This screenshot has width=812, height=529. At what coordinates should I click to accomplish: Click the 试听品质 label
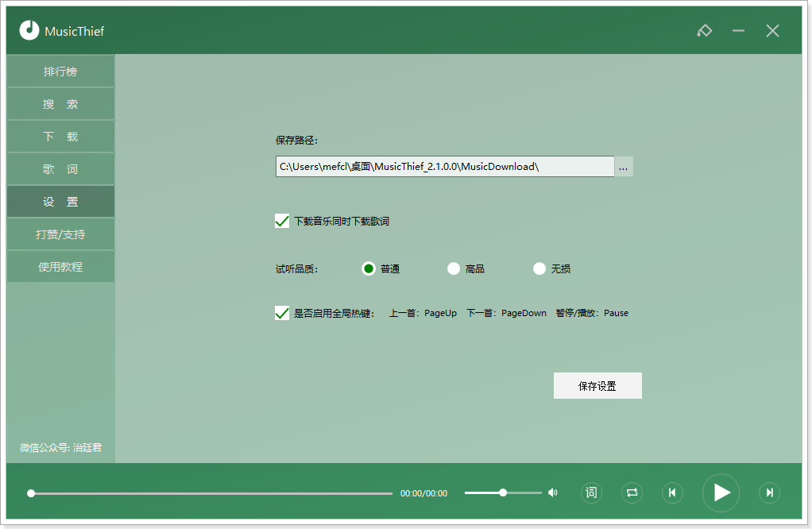pyautogui.click(x=296, y=269)
